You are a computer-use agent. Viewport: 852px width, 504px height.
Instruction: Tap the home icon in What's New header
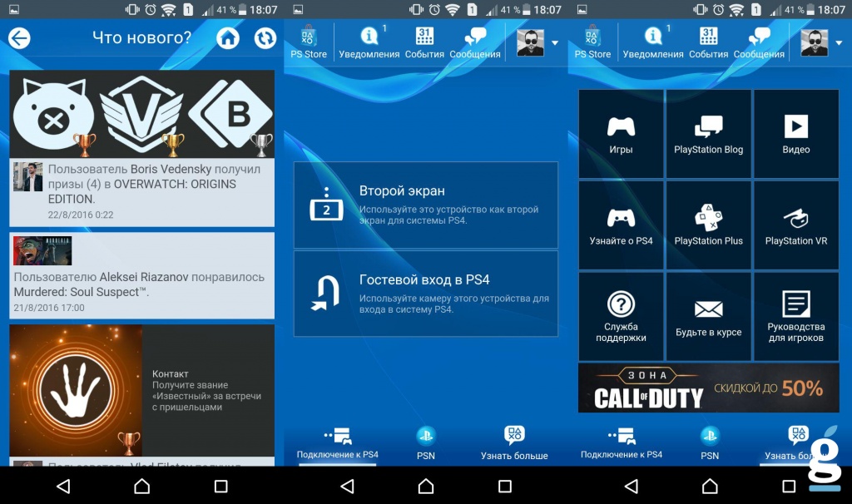tap(228, 38)
